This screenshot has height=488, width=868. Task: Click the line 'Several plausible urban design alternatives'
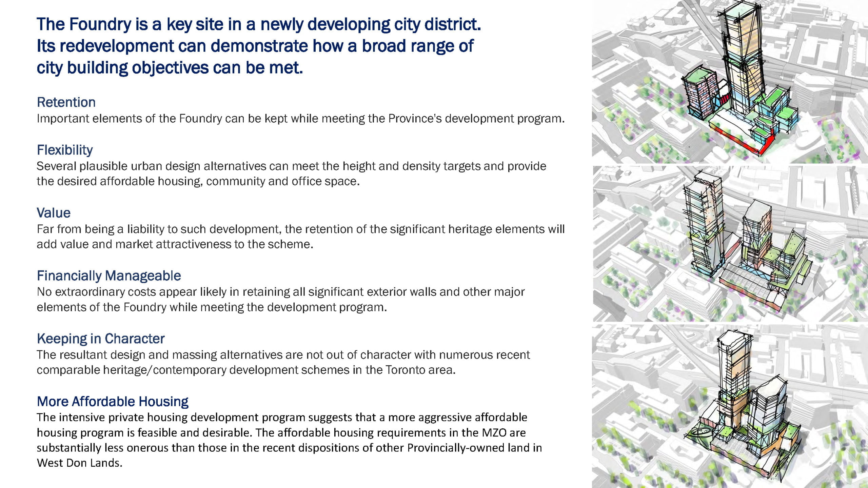pos(292,166)
